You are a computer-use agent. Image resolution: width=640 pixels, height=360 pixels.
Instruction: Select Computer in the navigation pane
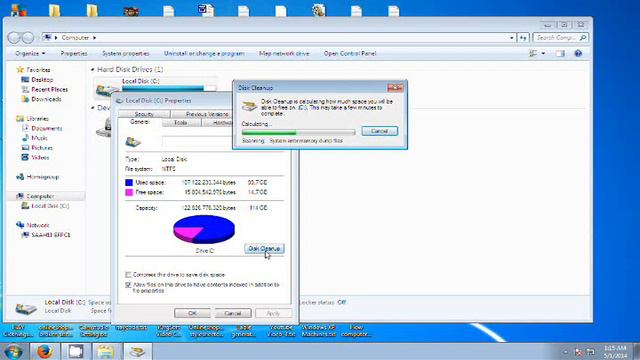tap(40, 196)
